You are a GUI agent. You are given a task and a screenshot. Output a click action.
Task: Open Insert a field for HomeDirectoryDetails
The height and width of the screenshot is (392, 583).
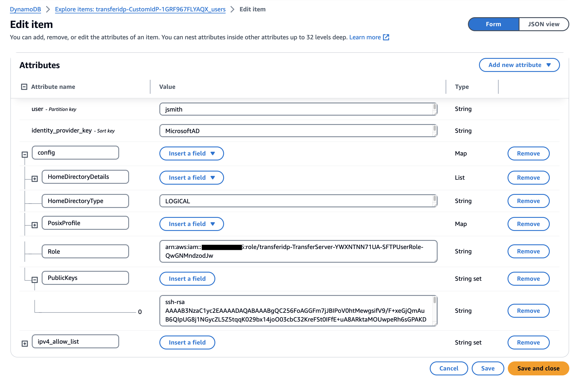191,178
